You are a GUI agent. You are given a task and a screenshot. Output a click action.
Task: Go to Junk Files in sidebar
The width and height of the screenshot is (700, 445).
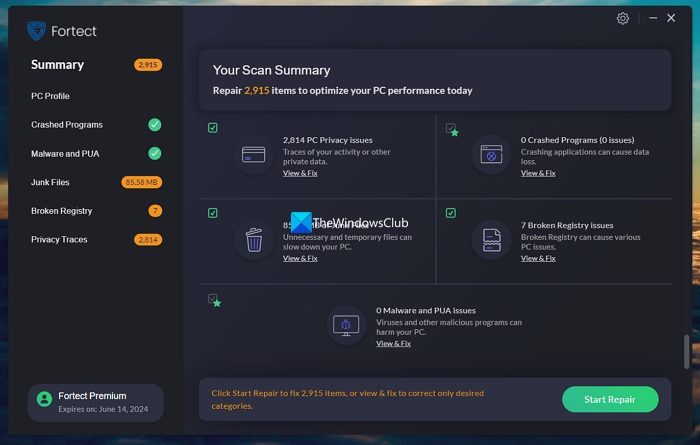[50, 182]
